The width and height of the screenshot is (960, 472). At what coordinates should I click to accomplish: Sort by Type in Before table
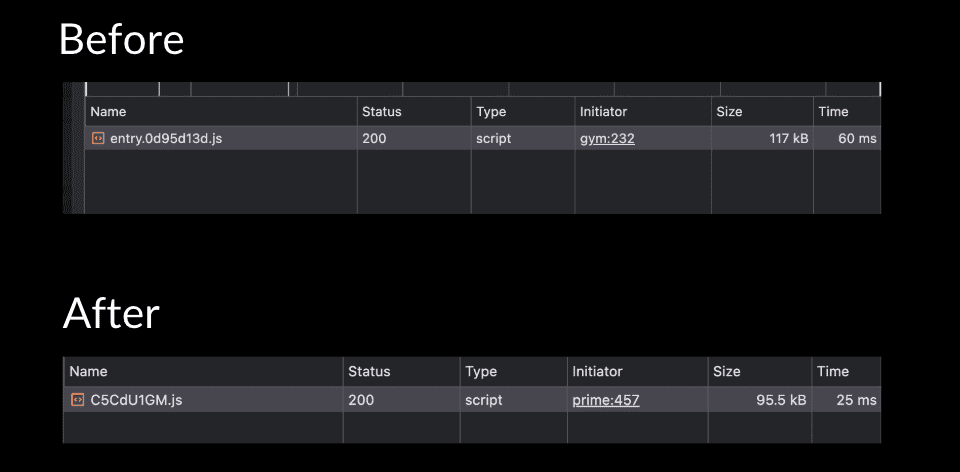point(523,111)
